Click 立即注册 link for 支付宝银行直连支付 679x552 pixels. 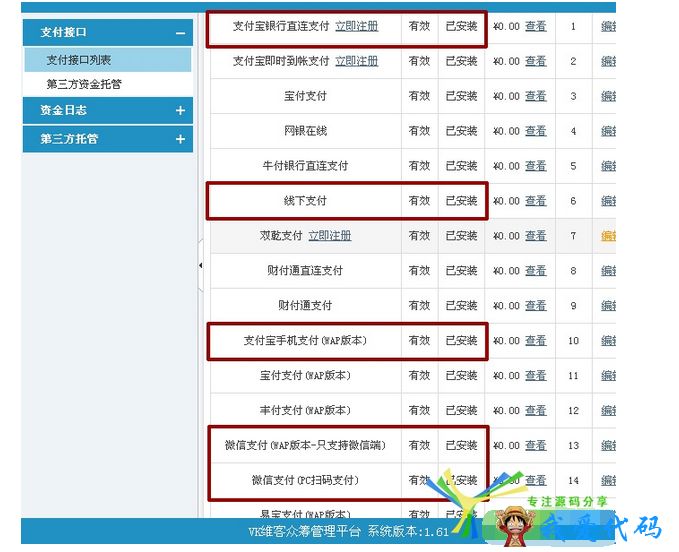[x=357, y=26]
